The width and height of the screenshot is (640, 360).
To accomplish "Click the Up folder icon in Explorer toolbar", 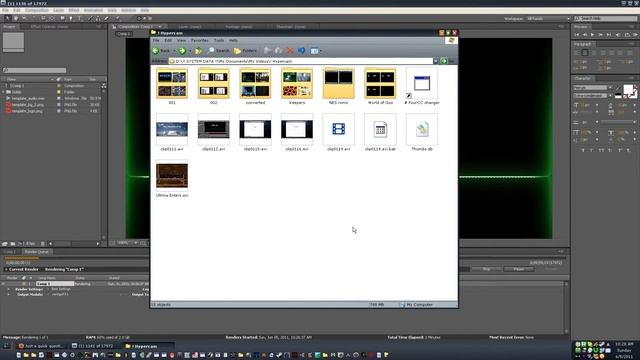I will pos(198,51).
